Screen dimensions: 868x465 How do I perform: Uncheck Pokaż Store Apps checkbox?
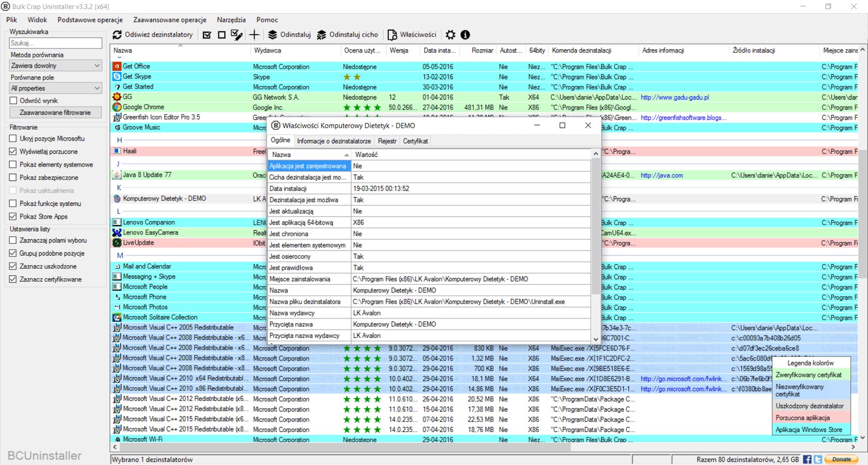click(13, 217)
